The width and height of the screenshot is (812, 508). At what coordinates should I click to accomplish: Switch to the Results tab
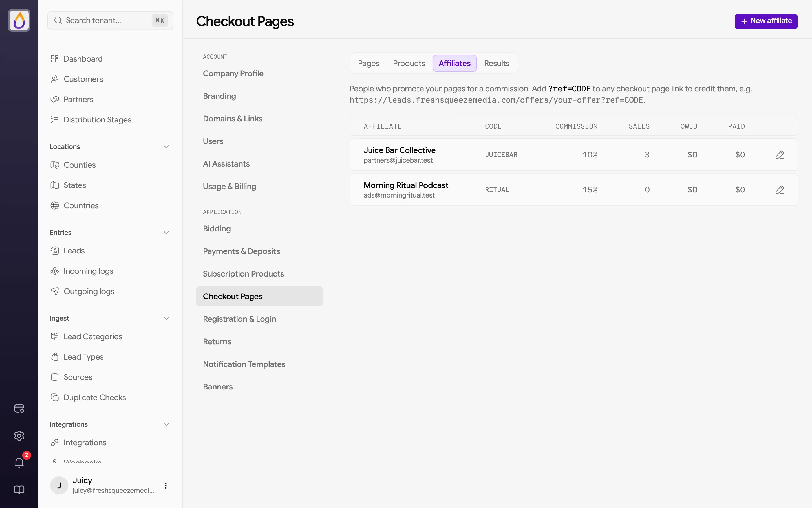tap(497, 63)
